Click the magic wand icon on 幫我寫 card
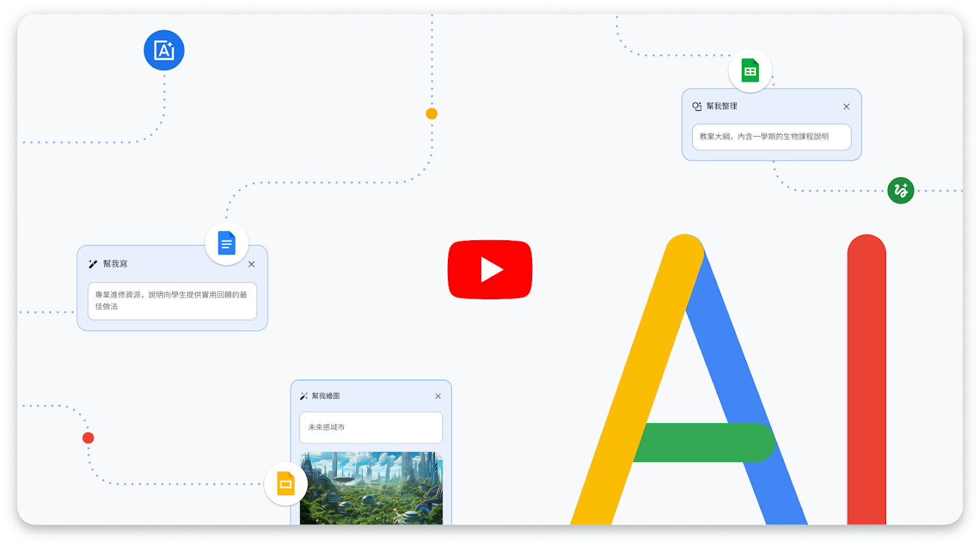Image resolution: width=980 pixels, height=545 pixels. click(94, 264)
